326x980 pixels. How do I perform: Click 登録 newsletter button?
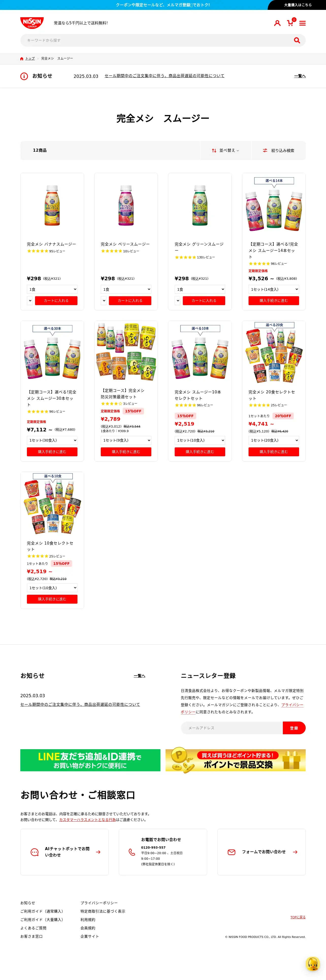click(x=294, y=728)
